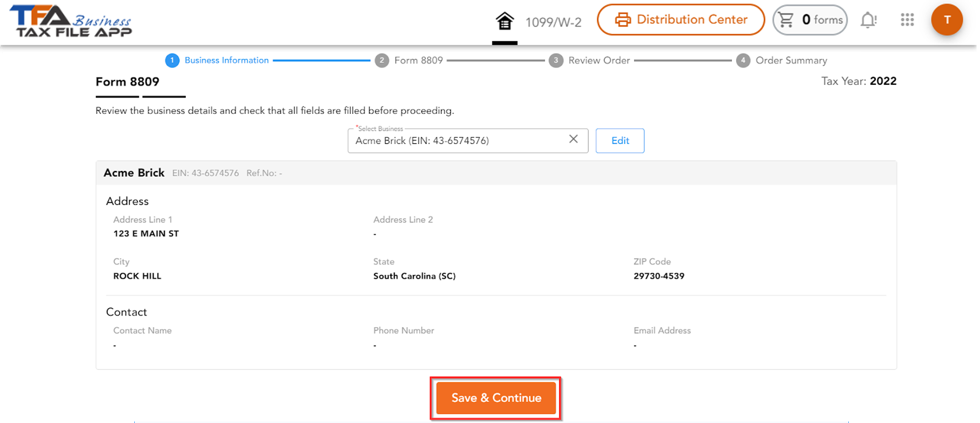Click the Edit button beside Select Business
The height and width of the screenshot is (423, 980).
(x=620, y=140)
